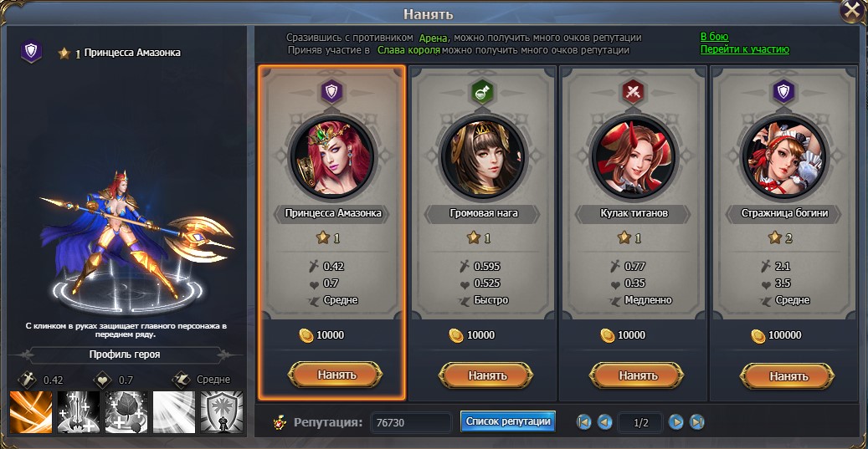Jump to the last hero page
Viewport: 868px width, 449px height.
pyautogui.click(x=697, y=422)
